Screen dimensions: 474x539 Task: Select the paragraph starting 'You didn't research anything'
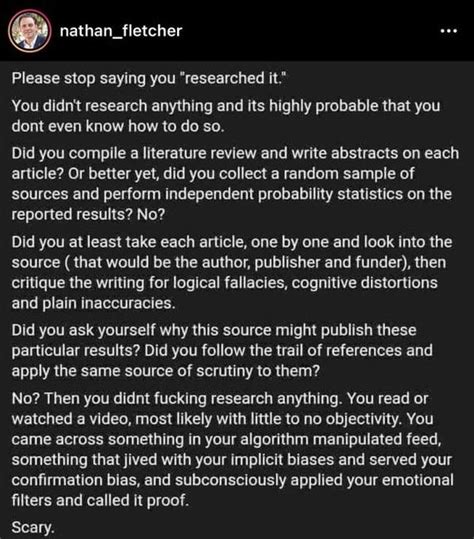[226, 116]
